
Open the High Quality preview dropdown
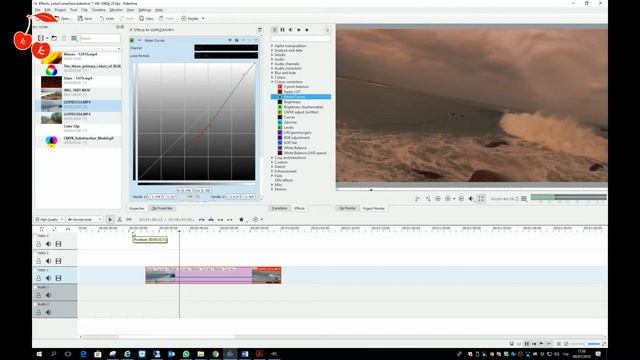tap(49, 220)
